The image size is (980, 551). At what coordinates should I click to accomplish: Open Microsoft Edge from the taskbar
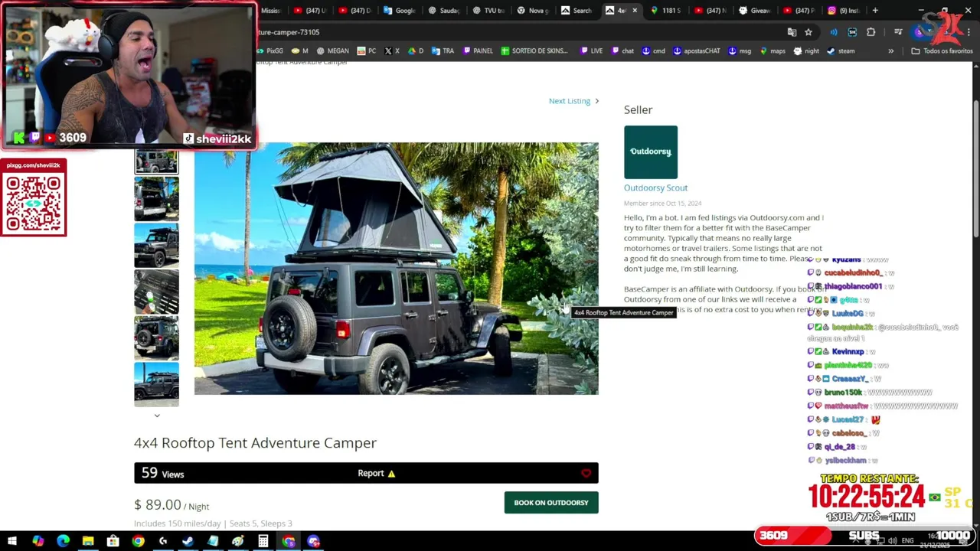[x=63, y=541]
